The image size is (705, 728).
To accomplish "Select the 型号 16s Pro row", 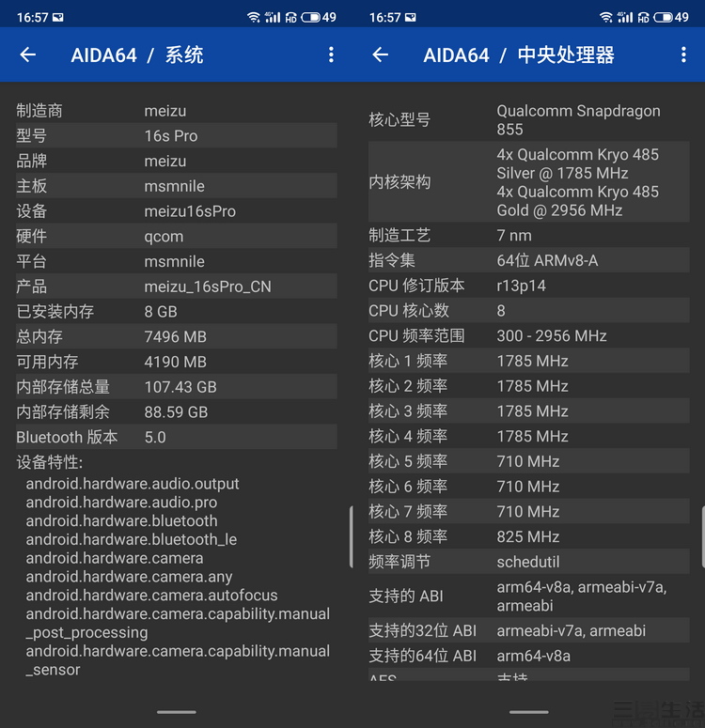I will [177, 135].
